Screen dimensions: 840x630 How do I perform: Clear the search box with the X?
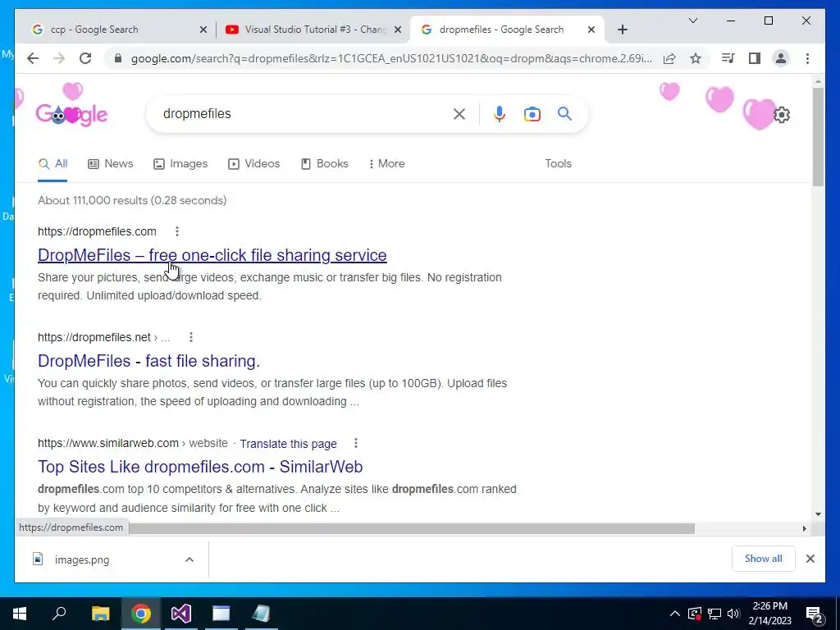tap(459, 113)
